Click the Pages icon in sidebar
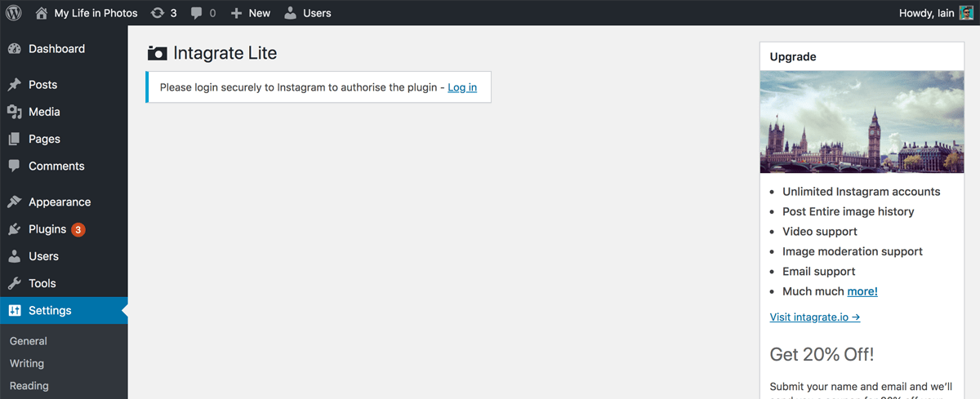Screen dimensions: 980x399 point(14,139)
